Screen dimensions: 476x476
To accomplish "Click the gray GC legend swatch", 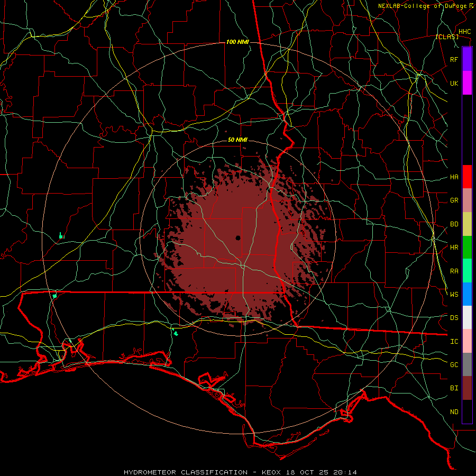I will [x=467, y=364].
